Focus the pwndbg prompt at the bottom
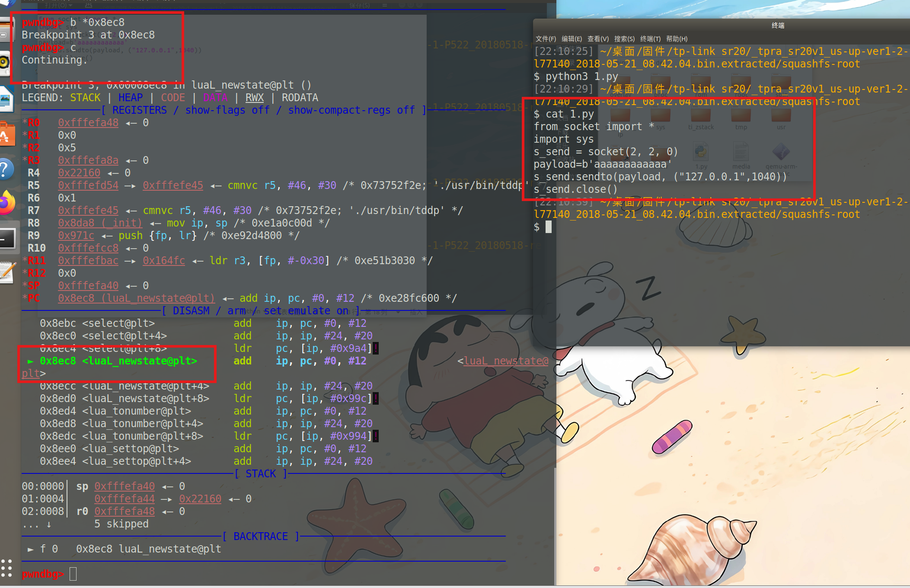Screen dimensions: 910x588 (x=73, y=574)
